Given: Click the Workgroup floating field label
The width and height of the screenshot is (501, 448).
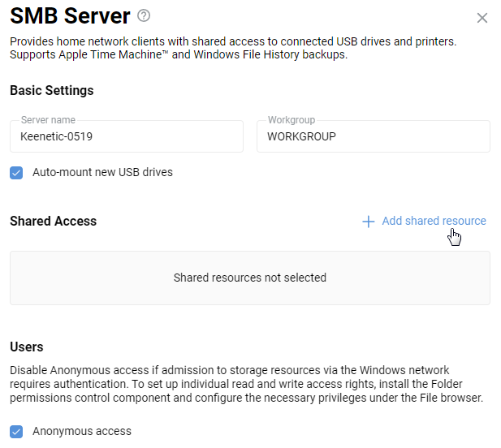Looking at the screenshot, I should pos(291,120).
